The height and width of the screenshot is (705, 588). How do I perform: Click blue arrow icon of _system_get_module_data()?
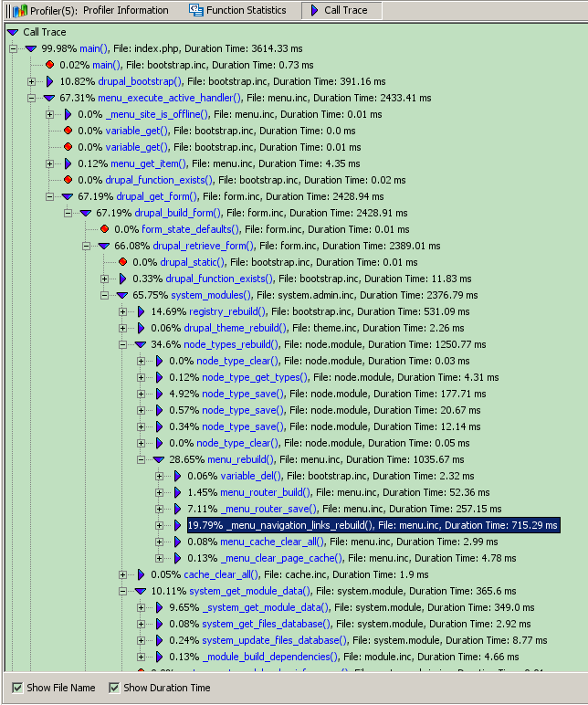tap(159, 607)
